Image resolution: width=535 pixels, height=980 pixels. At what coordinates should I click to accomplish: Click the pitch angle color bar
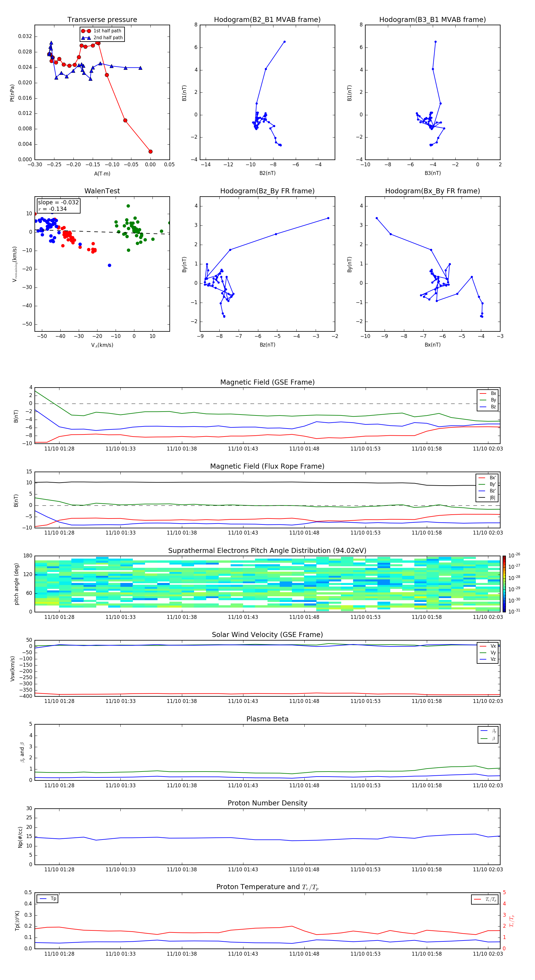point(504,584)
